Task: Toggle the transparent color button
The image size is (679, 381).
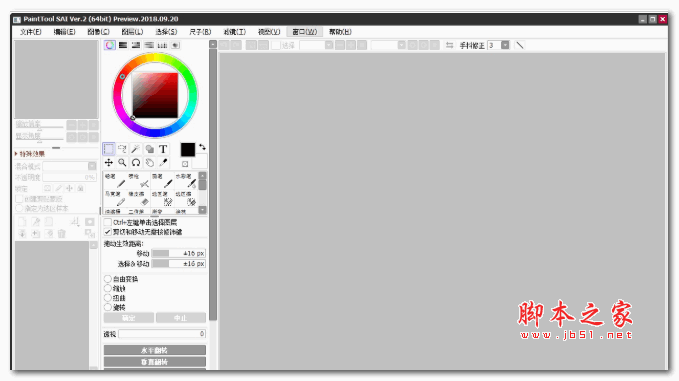Action: (185, 164)
